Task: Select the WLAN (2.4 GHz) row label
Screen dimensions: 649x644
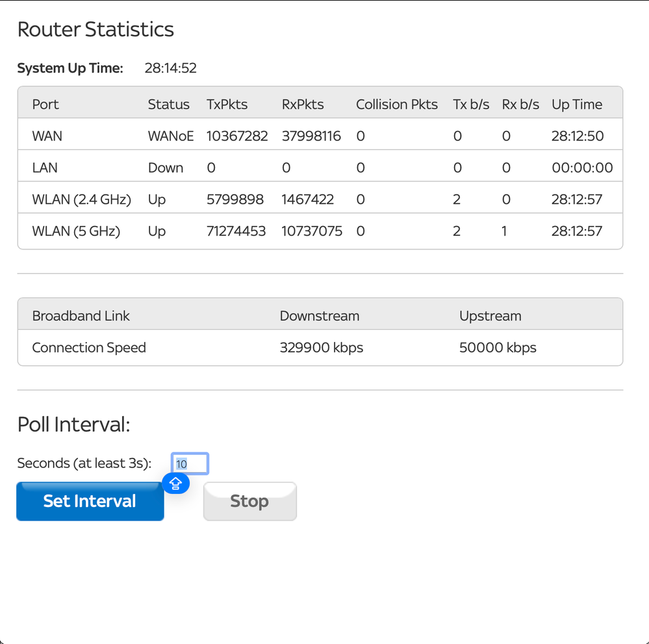Action: [x=81, y=200]
